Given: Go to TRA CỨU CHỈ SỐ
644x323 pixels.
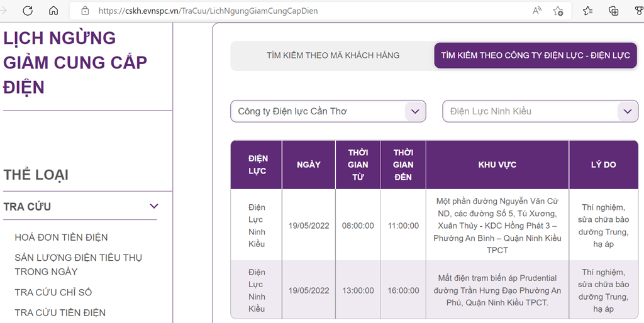Looking at the screenshot, I should (x=53, y=292).
